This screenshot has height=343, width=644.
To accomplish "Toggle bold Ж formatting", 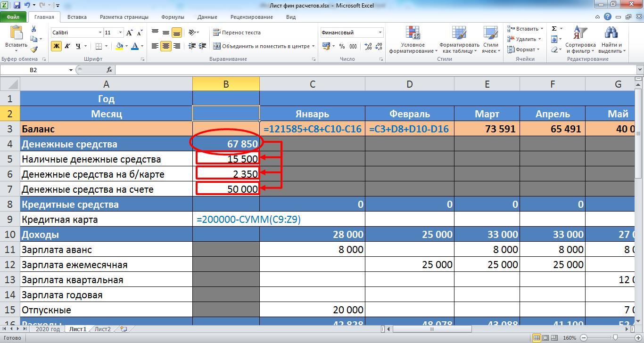I will 57,46.
